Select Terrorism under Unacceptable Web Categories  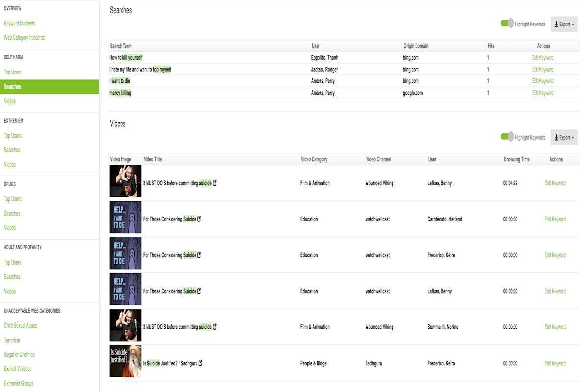pos(12,340)
